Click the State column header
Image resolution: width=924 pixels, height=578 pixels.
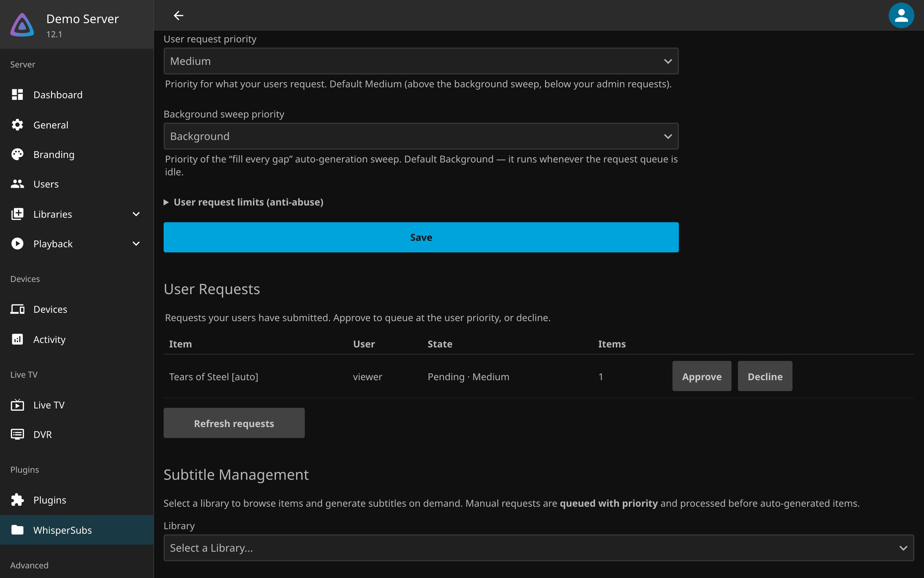(440, 344)
